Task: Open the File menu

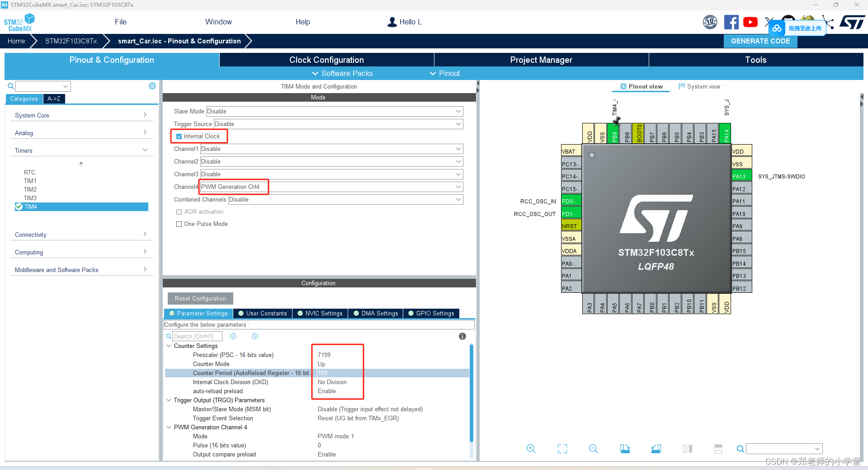Action: pos(121,22)
